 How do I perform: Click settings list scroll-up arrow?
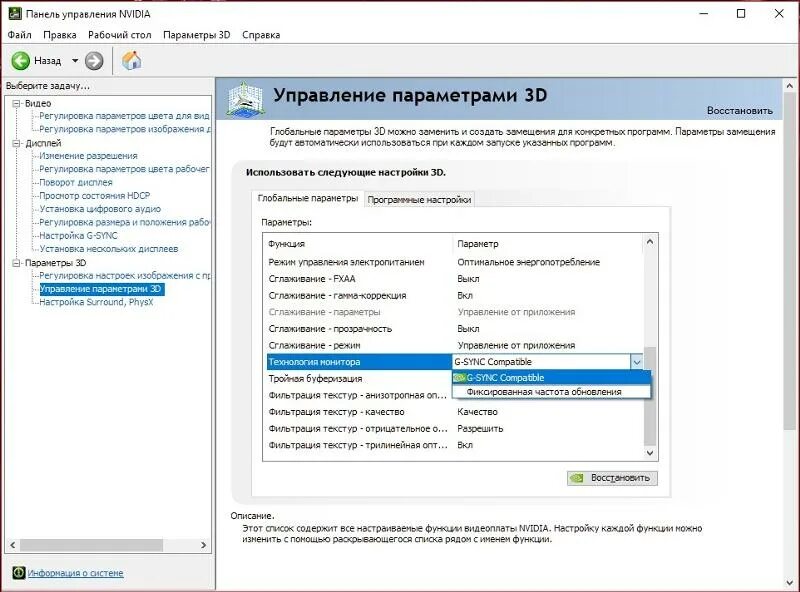(x=650, y=242)
